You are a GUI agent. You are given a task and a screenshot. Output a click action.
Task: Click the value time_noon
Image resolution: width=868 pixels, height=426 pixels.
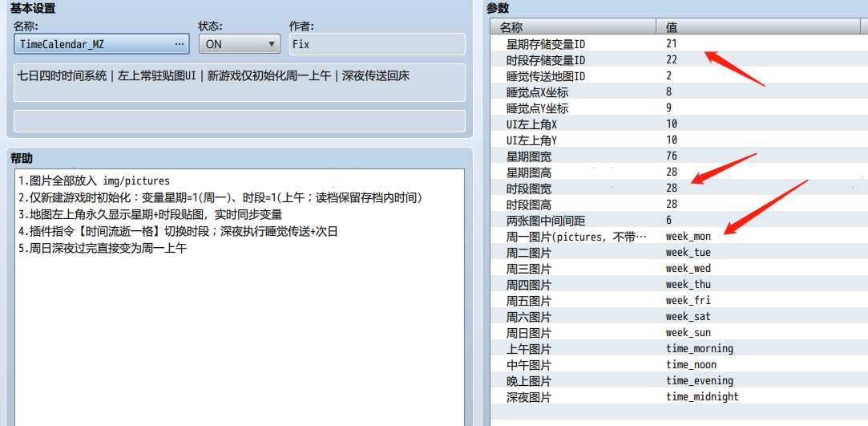pyautogui.click(x=691, y=364)
